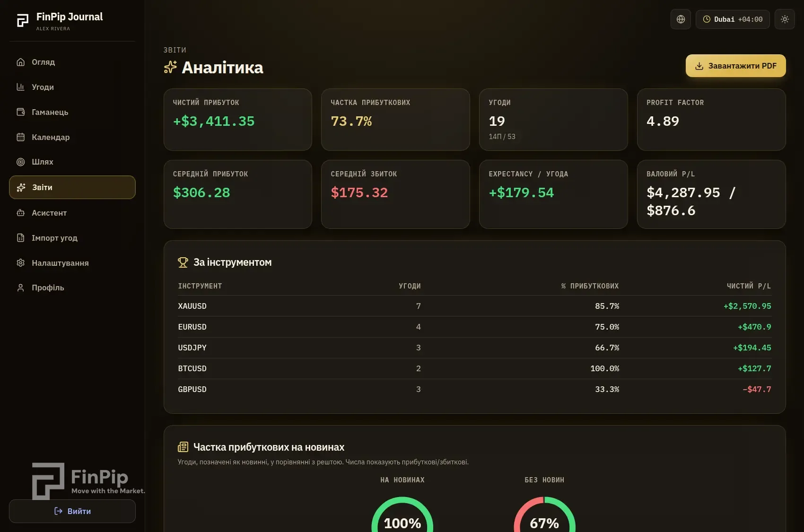Click the ALEX RIVERA account name

(x=53, y=29)
